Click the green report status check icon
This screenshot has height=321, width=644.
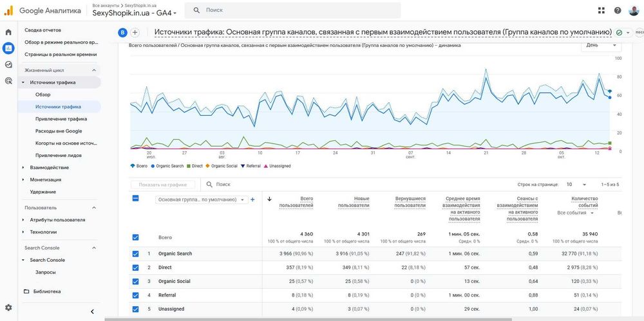click(x=619, y=32)
